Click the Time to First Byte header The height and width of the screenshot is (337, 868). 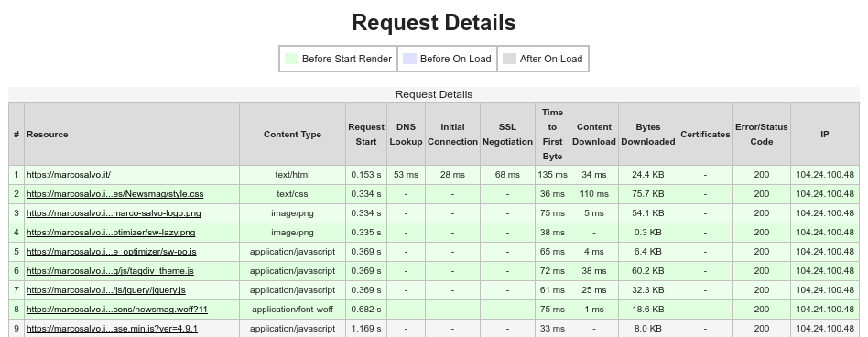click(x=552, y=135)
